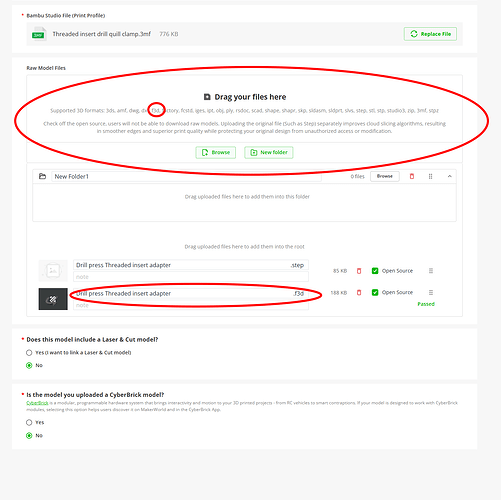Image resolution: width=501 pixels, height=500 pixels.
Task: Select Yes for Laser & Cut model
Action: coord(29,353)
